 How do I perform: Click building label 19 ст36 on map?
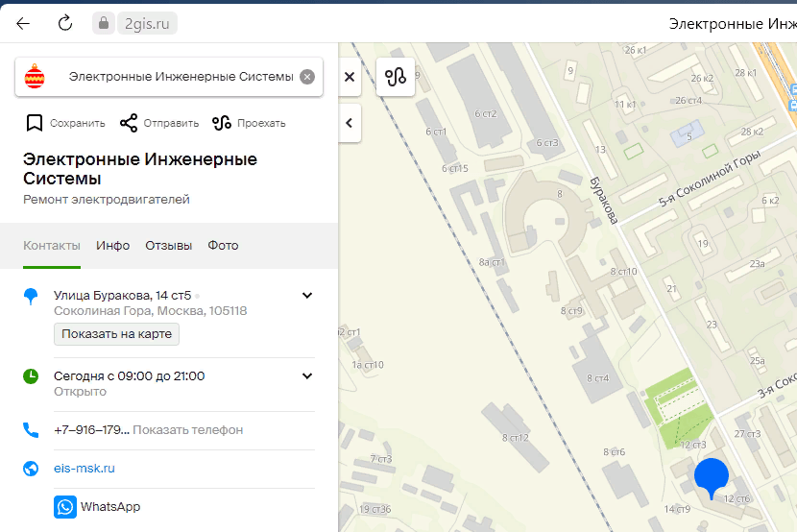[375, 509]
